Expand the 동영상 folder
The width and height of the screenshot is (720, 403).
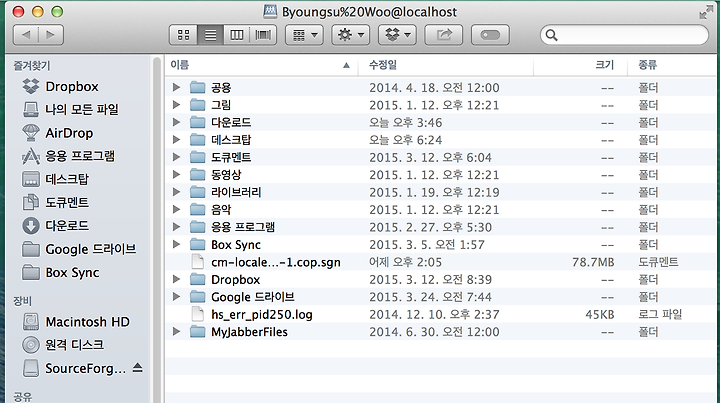176,174
